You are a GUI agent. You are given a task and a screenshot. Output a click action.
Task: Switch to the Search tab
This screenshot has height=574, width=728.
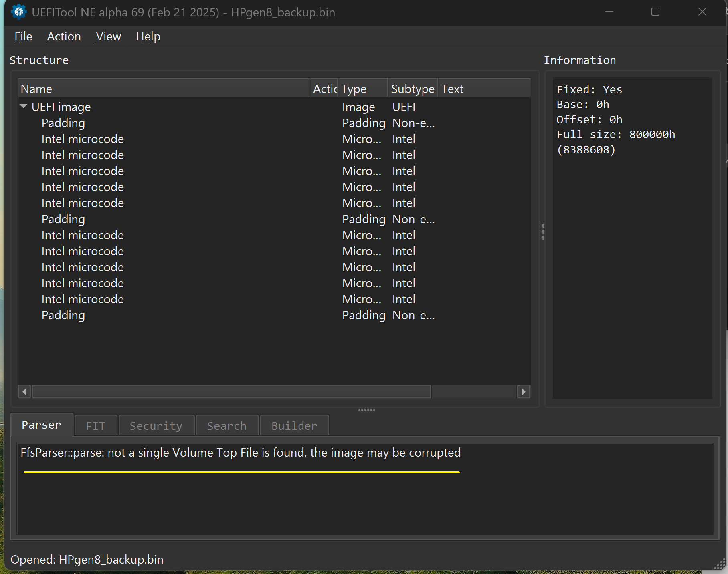point(226,425)
